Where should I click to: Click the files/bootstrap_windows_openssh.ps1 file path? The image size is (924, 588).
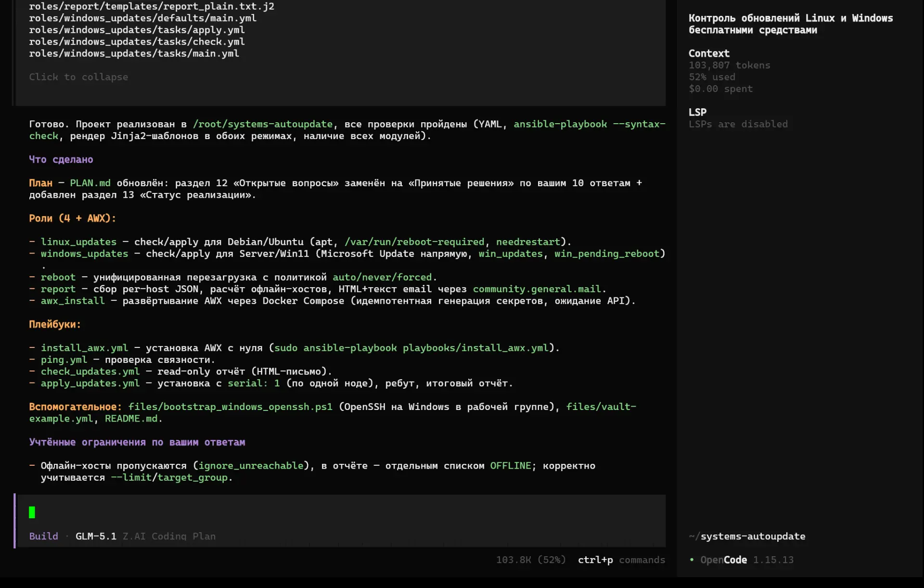231,407
